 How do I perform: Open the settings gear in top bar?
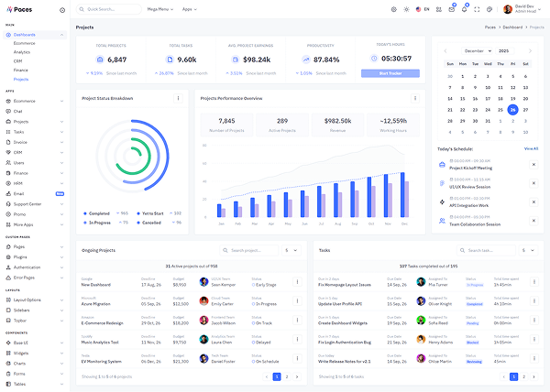point(393,9)
